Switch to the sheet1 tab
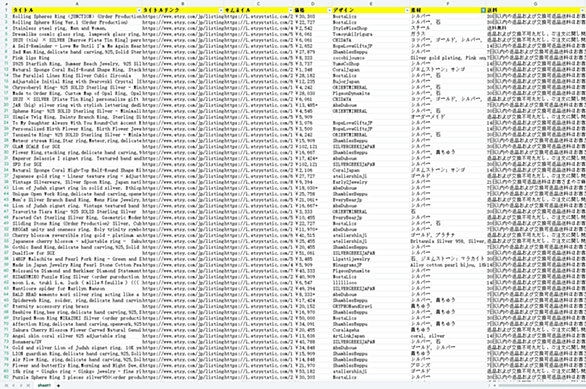The image size is (586, 389). tap(44, 385)
